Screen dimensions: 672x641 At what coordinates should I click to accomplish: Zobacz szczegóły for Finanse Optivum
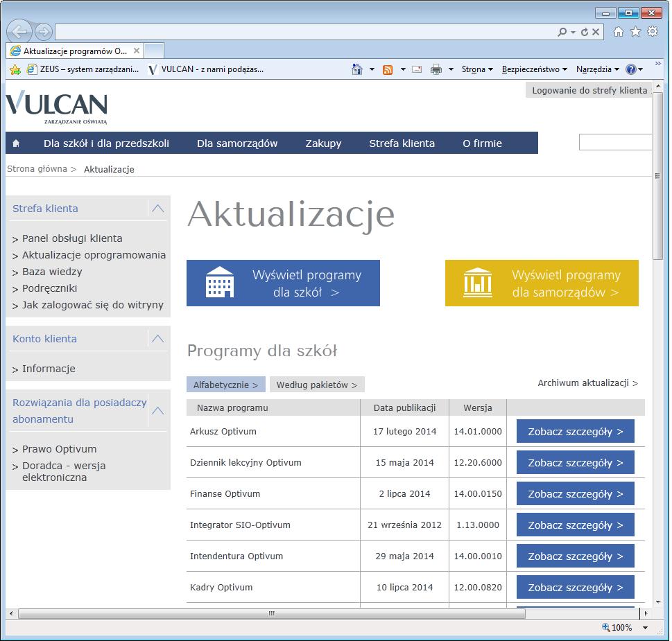point(575,493)
